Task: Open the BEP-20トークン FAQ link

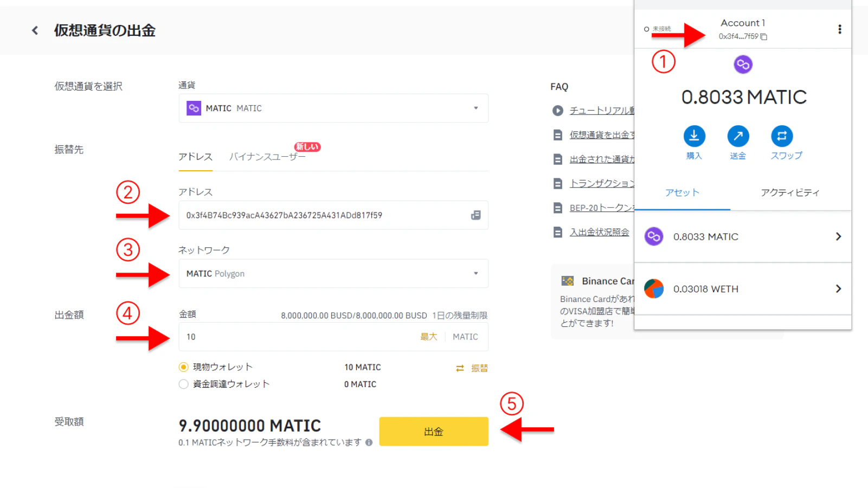Action: pos(602,208)
